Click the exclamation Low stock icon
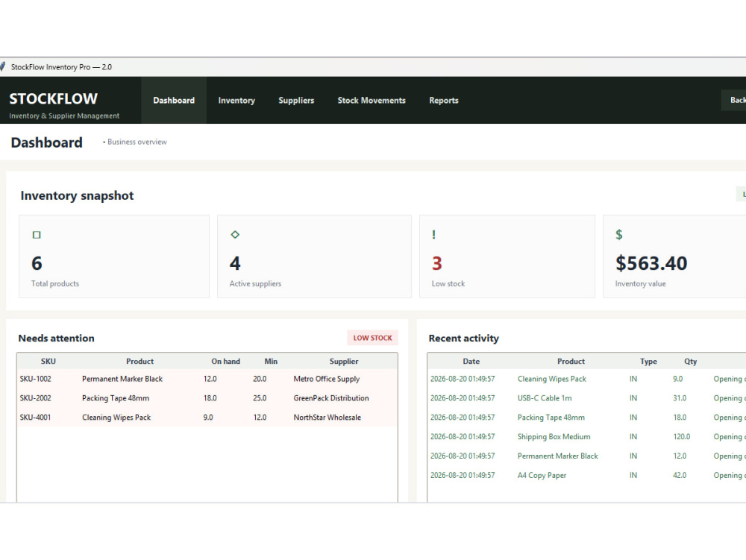746x560 pixels. (433, 234)
